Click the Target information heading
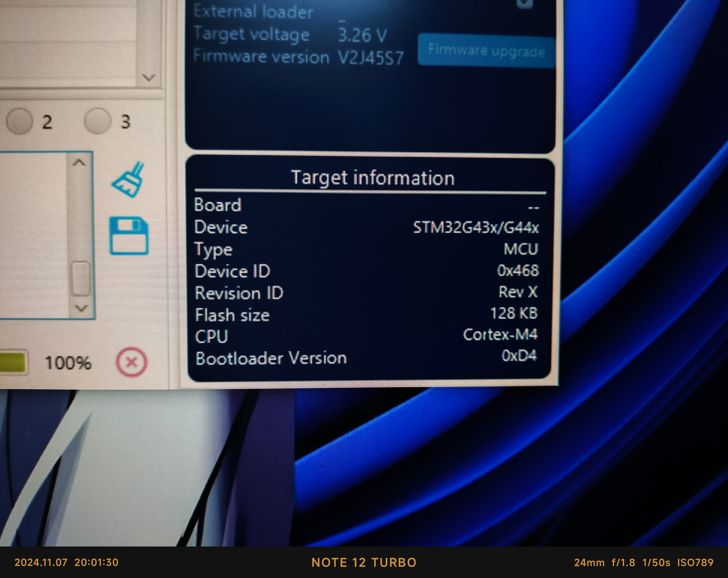 pos(373,178)
